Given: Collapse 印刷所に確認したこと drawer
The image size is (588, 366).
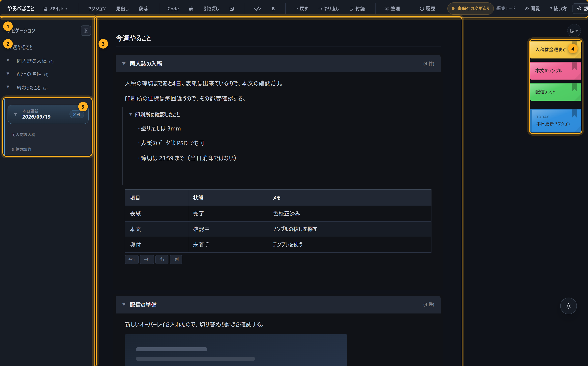Looking at the screenshot, I should 131,115.
